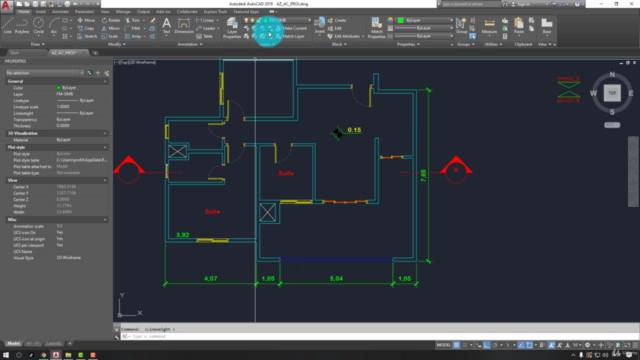Activate the Fillet command

click(133, 28)
